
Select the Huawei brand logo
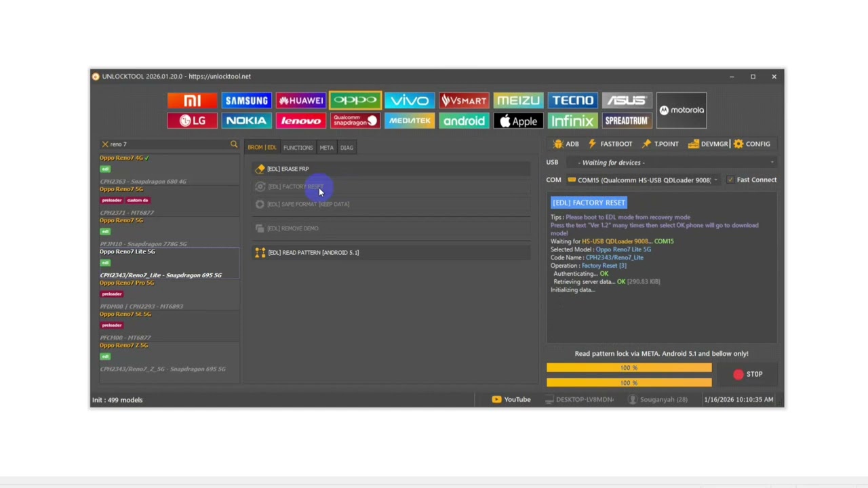point(300,100)
